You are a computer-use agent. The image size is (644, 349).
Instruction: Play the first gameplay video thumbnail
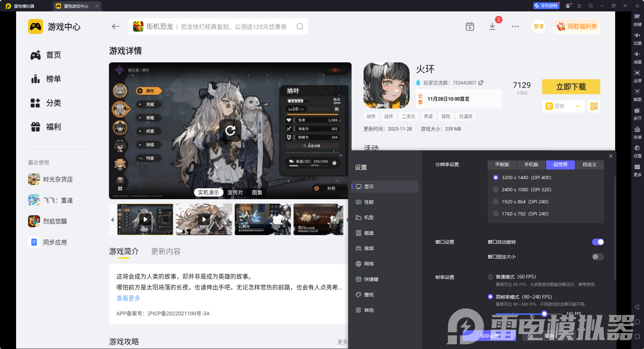coord(145,219)
